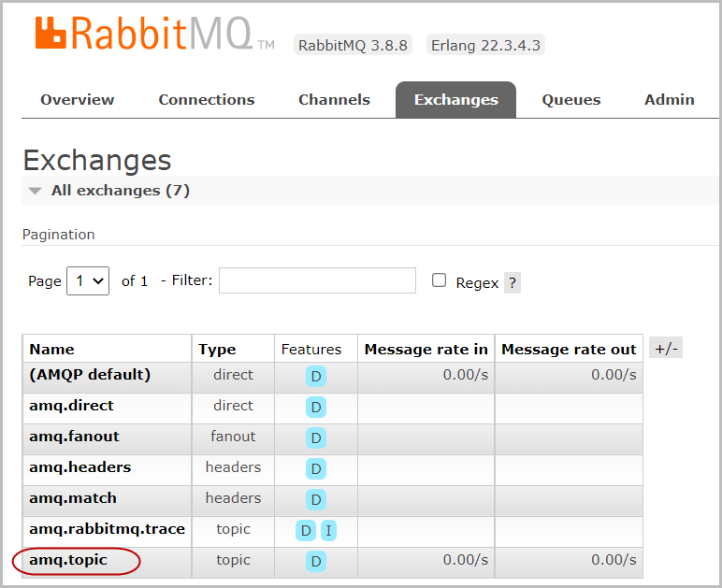Click the D badge on amq.match row

click(316, 499)
